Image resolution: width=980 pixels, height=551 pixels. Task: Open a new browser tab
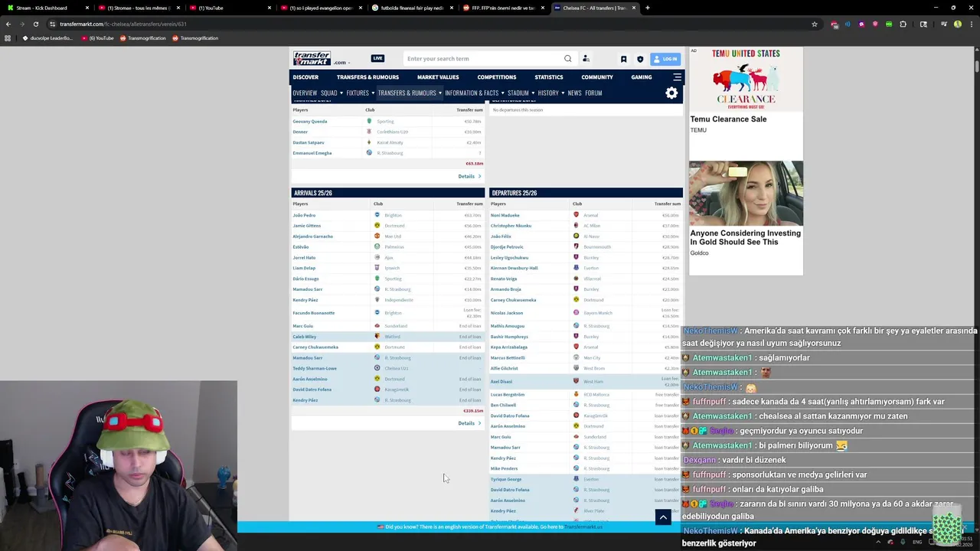point(647,8)
